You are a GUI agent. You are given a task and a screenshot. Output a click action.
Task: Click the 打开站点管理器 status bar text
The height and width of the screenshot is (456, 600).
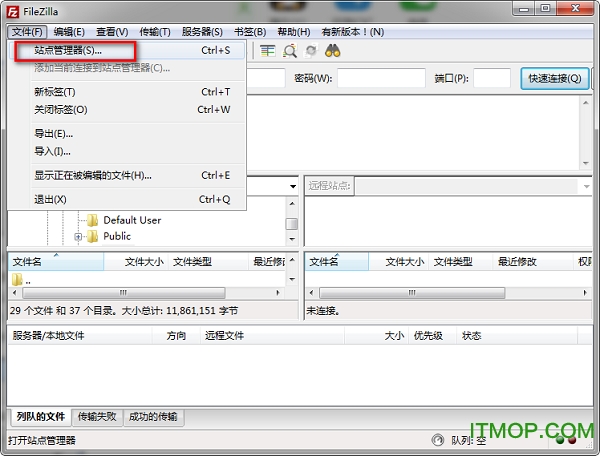coord(42,441)
